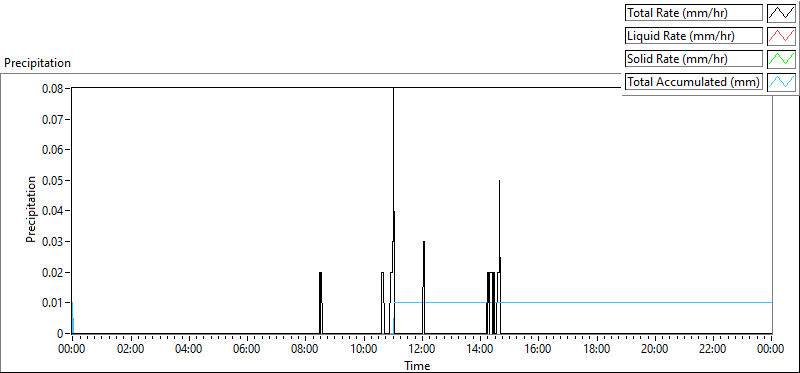800x373 pixels.
Task: Select the Total Rate (mm/hr) legend label
Action: [694, 13]
